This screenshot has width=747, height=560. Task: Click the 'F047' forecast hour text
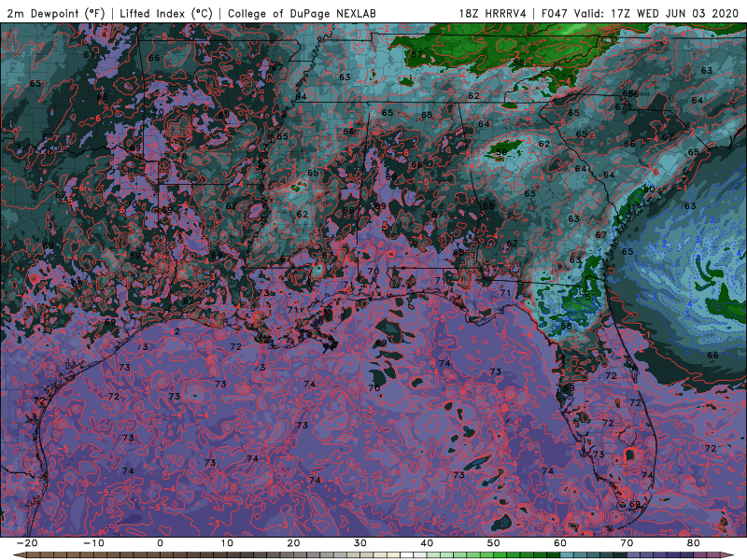(x=555, y=13)
